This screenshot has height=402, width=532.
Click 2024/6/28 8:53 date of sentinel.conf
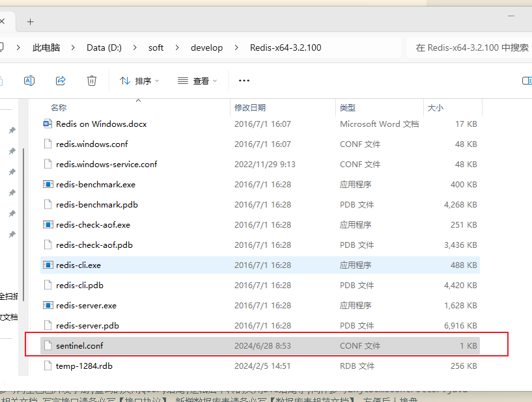coord(262,346)
